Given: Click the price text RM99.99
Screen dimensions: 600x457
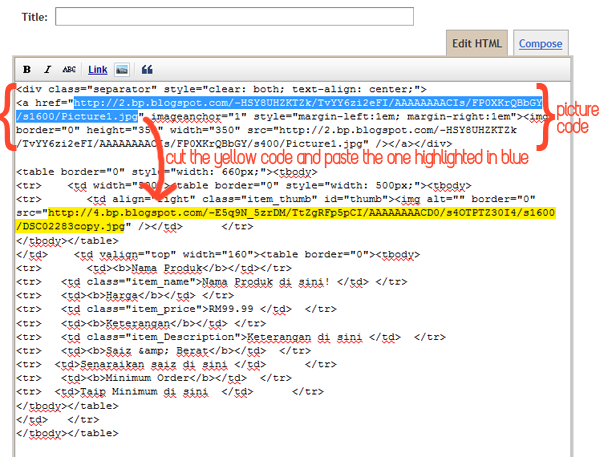Looking at the screenshot, I should point(231,309).
